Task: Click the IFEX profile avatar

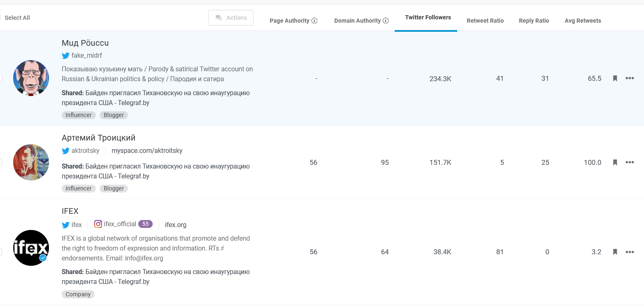Action: tap(31, 248)
